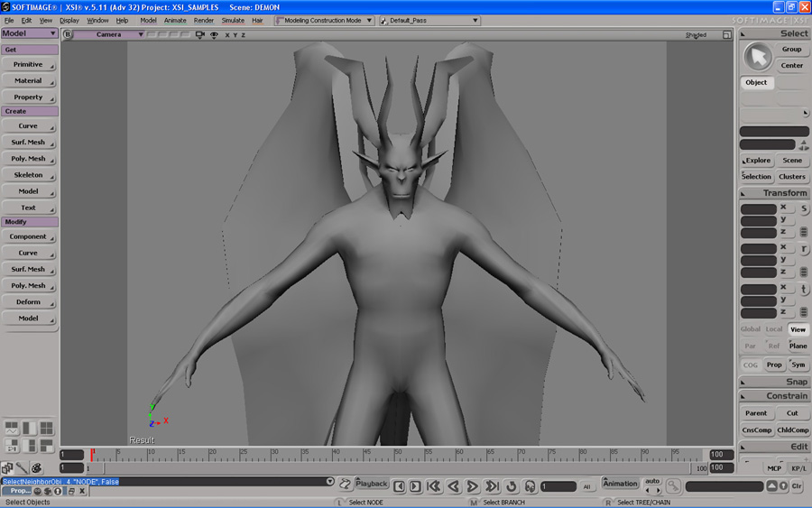Click the large selection arrow tool

click(758, 57)
